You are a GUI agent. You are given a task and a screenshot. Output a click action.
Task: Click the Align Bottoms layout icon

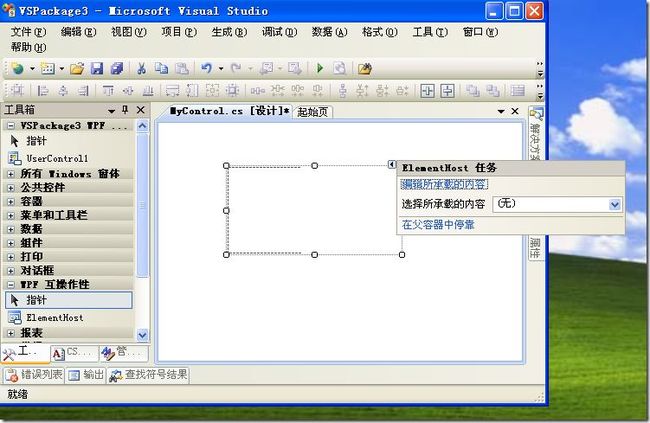148,90
